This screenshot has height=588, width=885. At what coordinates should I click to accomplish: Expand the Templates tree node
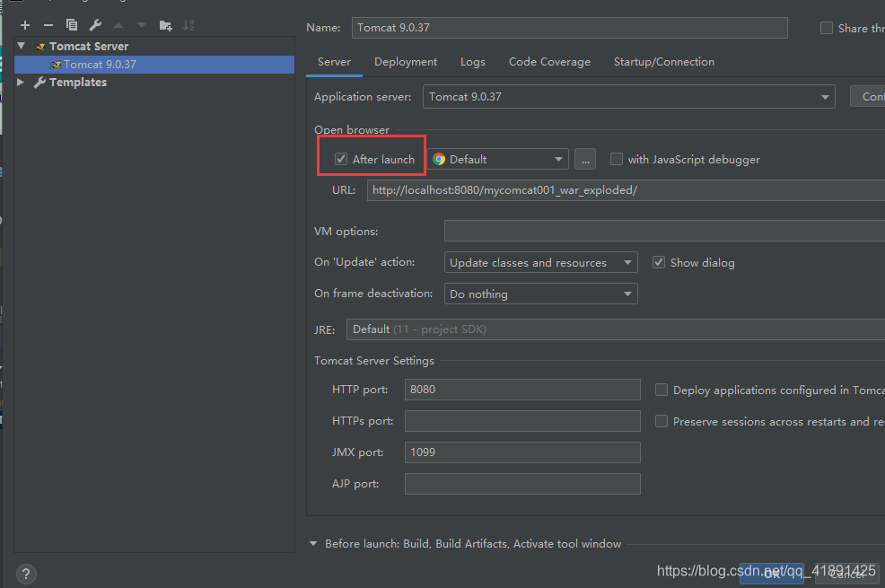pyautogui.click(x=22, y=82)
